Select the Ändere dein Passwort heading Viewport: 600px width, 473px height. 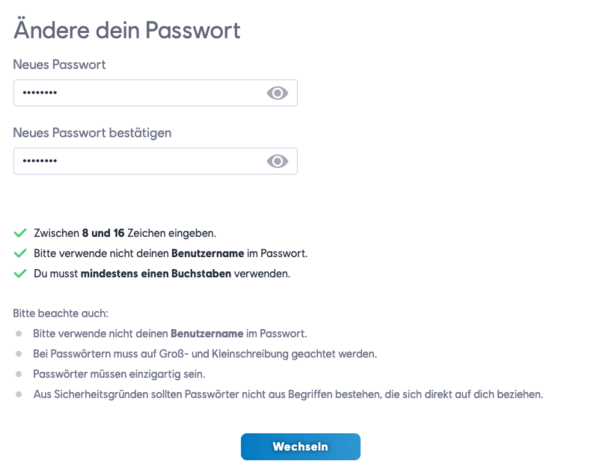point(127,29)
